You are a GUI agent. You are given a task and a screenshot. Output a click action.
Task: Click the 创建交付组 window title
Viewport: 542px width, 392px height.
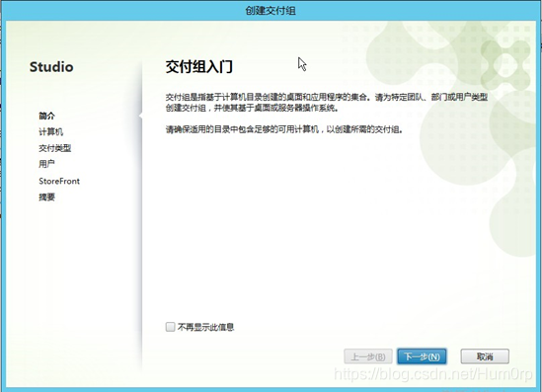(271, 11)
